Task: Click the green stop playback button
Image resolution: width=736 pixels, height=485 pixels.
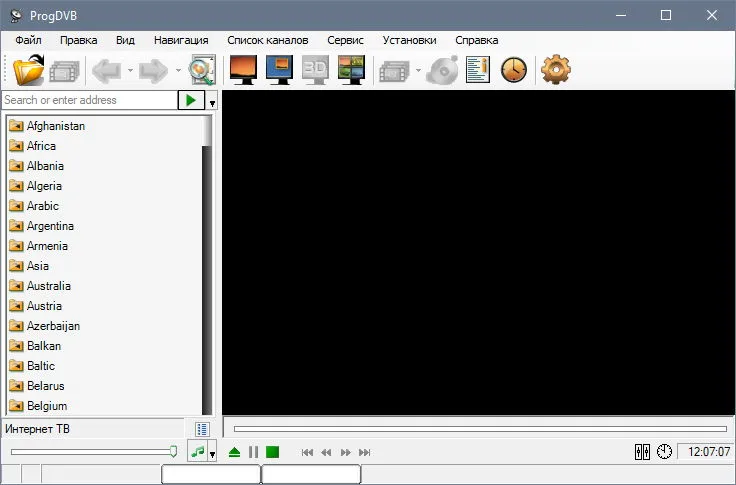Action: 272,452
